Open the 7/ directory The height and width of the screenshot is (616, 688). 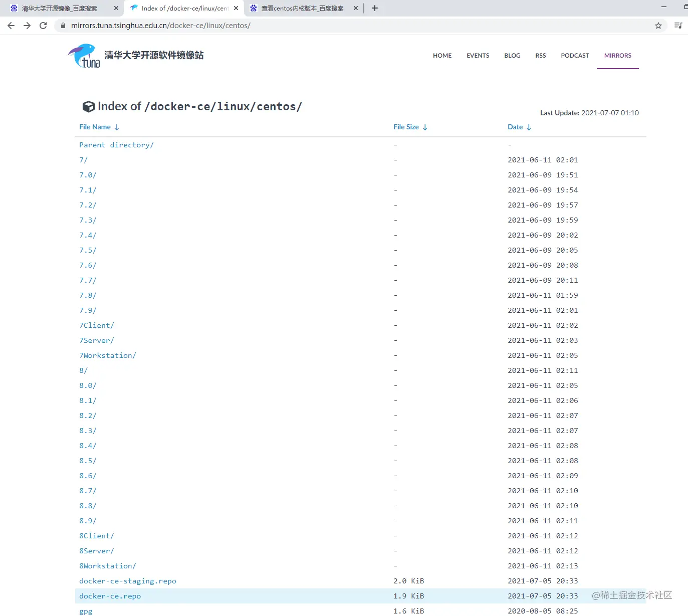[x=83, y=160]
